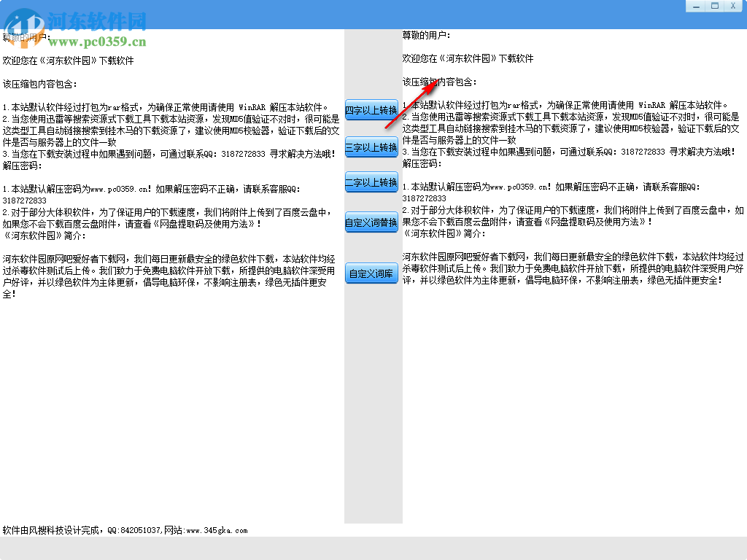The height and width of the screenshot is (560, 747).
Task: Click left pane line 件是否与服务器上的文件一致
Action: (60, 142)
